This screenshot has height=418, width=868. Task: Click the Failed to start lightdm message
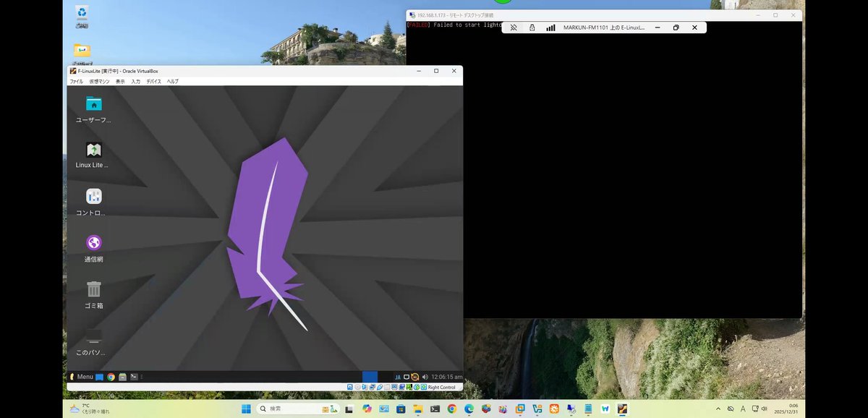tap(454, 25)
